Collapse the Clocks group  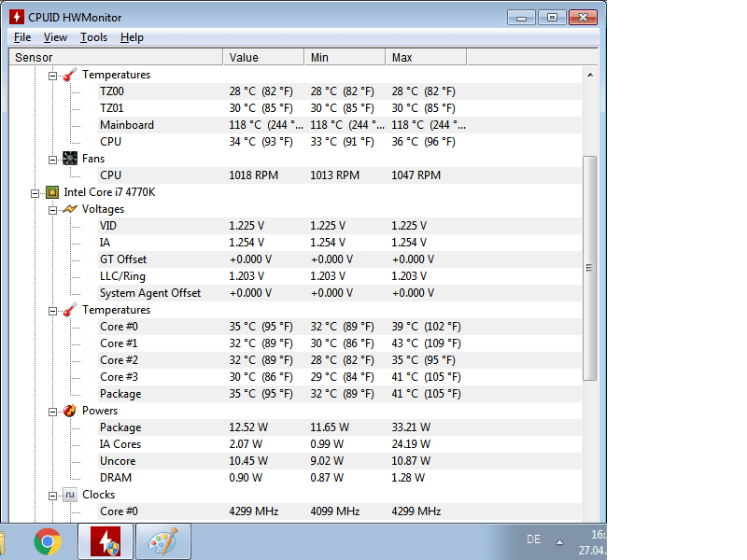pos(52,496)
